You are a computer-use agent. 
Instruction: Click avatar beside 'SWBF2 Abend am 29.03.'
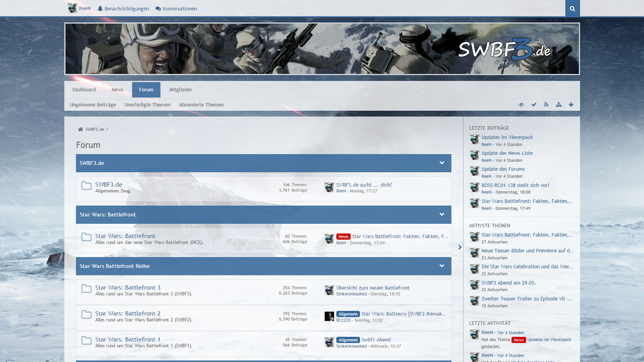(475, 285)
